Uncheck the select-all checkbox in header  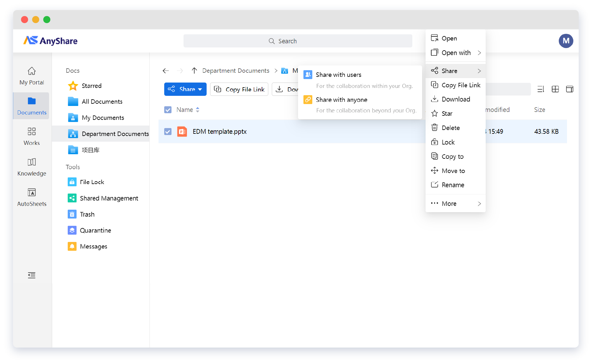click(168, 109)
